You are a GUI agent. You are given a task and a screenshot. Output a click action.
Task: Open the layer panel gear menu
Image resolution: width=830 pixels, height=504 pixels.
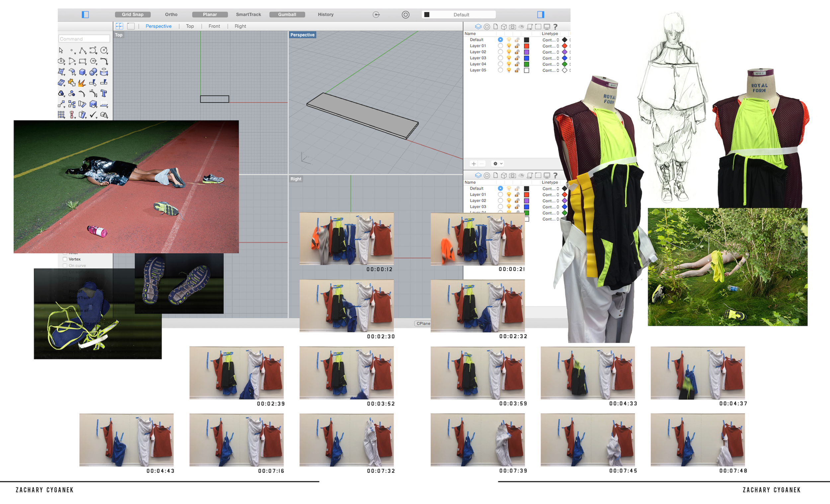498,164
